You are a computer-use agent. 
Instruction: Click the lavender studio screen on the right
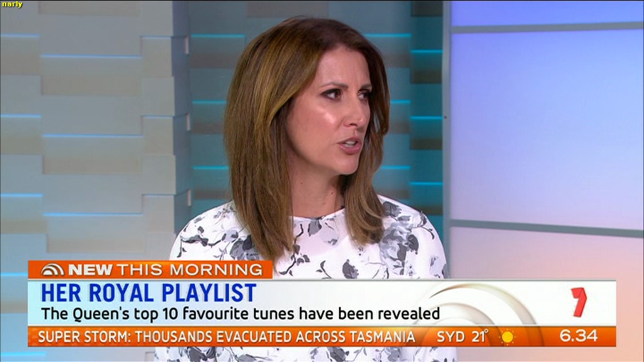coord(547,126)
